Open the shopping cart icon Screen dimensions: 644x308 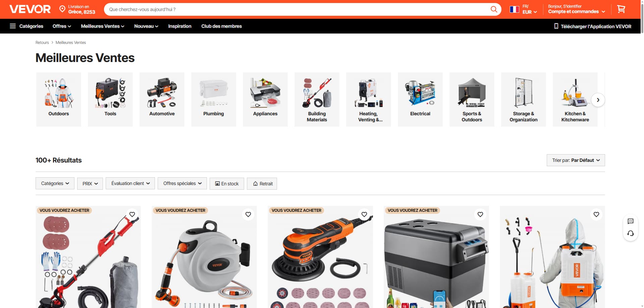(621, 9)
